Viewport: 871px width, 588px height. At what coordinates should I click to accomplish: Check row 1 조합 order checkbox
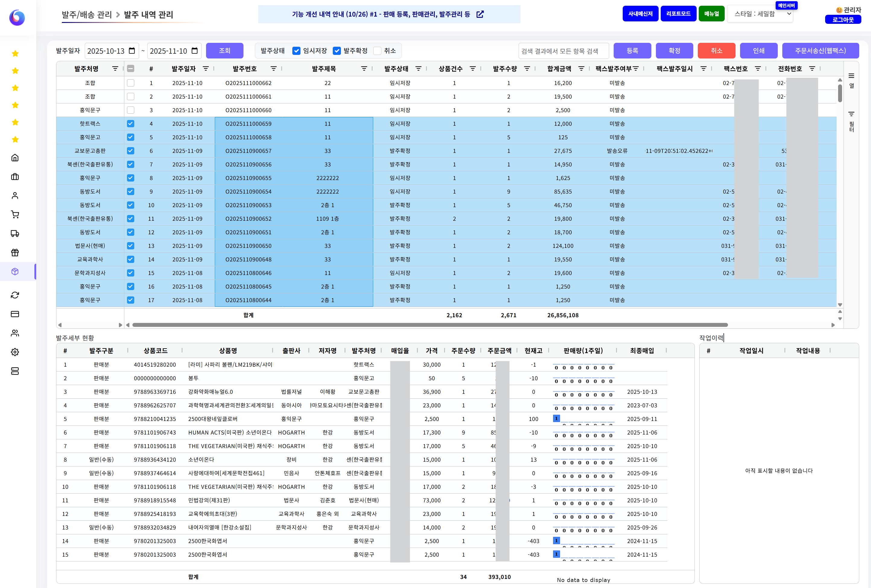click(130, 83)
